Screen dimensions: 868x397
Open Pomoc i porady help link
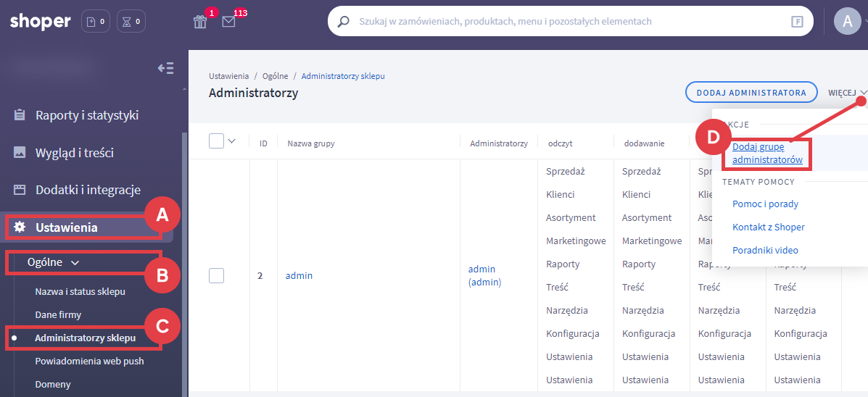click(765, 204)
